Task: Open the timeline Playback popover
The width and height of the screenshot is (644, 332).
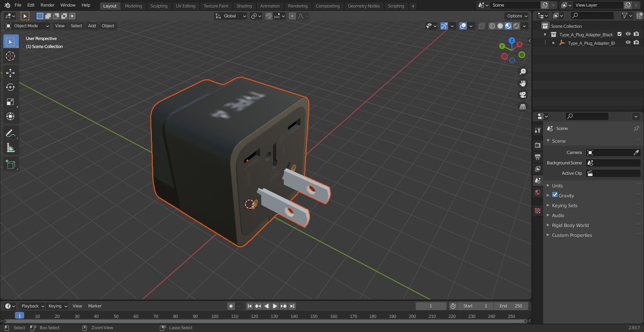Action: (x=32, y=306)
